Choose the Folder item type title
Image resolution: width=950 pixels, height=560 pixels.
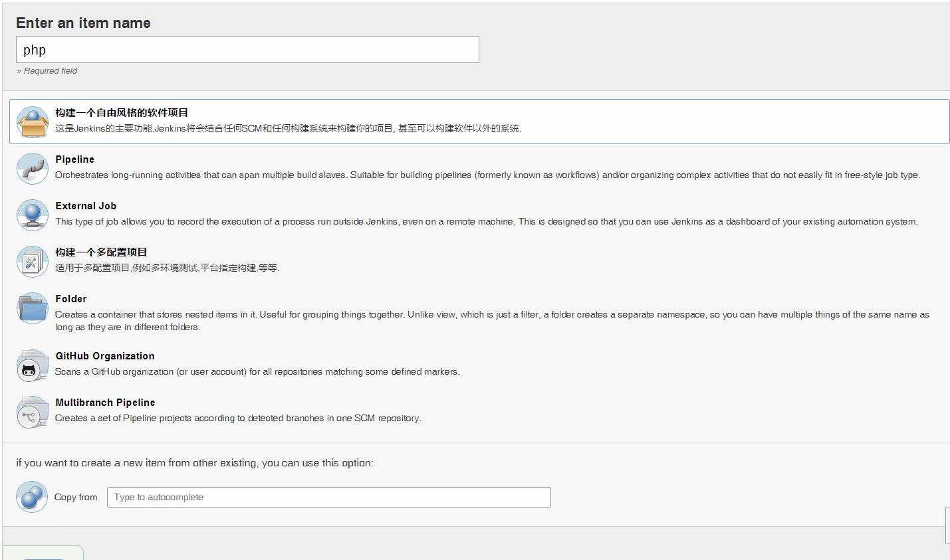[71, 299]
